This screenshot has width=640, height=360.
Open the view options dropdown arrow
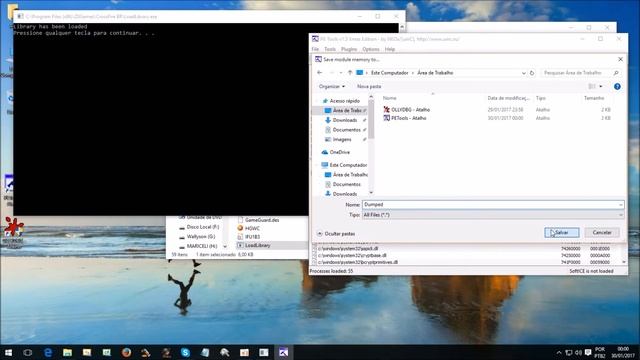click(601, 87)
